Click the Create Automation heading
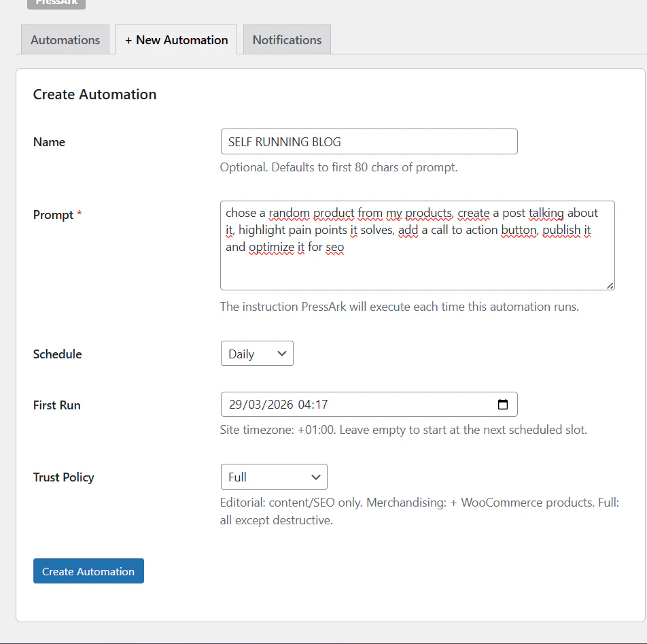647x644 pixels. click(x=95, y=94)
